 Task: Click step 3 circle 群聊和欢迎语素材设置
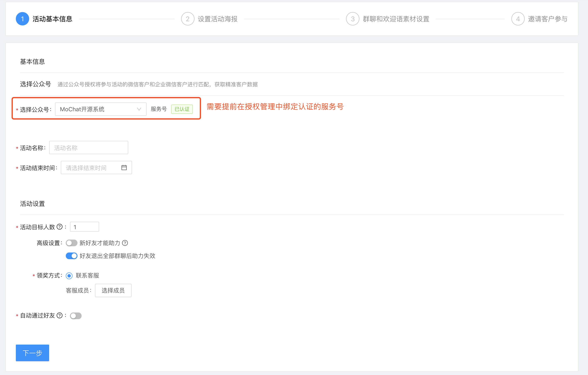[x=353, y=19]
